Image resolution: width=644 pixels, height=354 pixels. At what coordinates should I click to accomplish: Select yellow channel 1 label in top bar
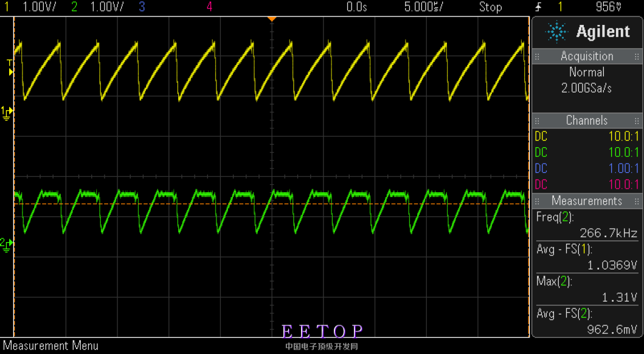coord(7,7)
